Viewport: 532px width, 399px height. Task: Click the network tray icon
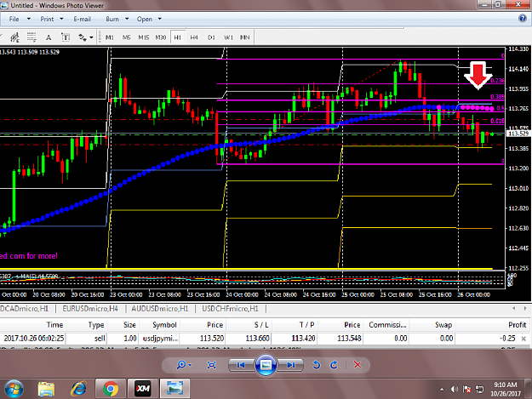480,390
